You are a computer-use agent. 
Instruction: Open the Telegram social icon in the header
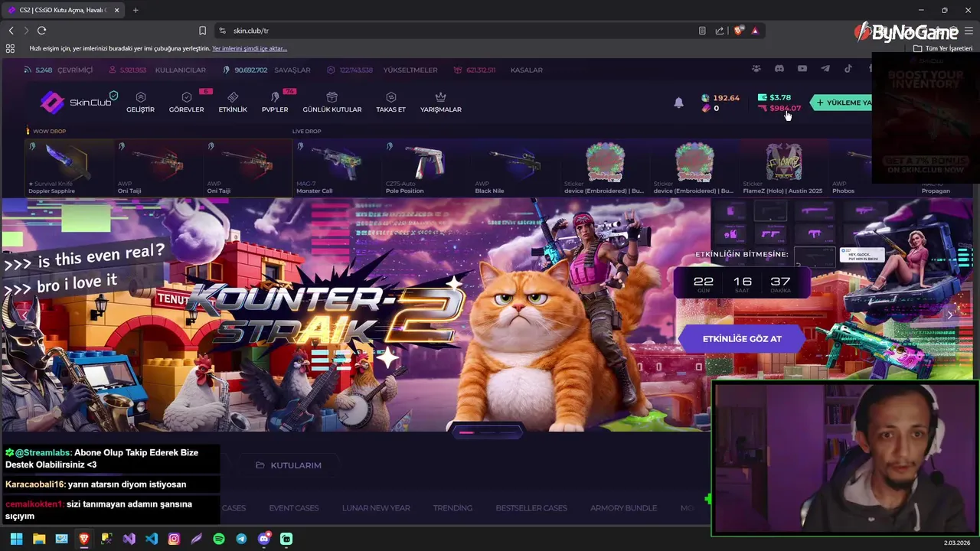[825, 69]
